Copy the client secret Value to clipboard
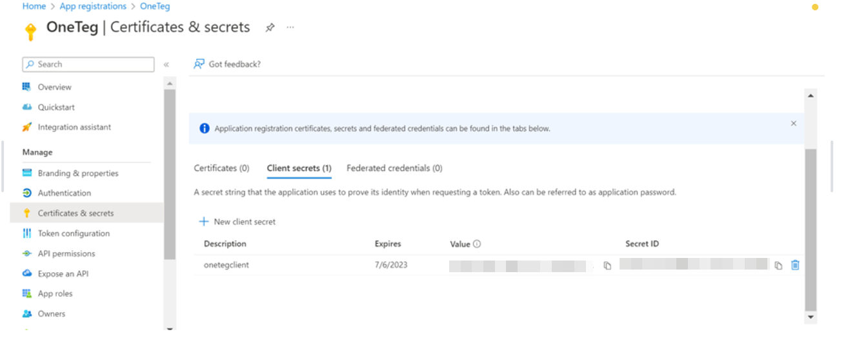 click(607, 266)
